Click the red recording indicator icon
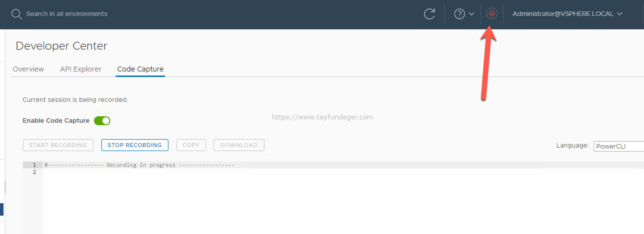 click(491, 13)
